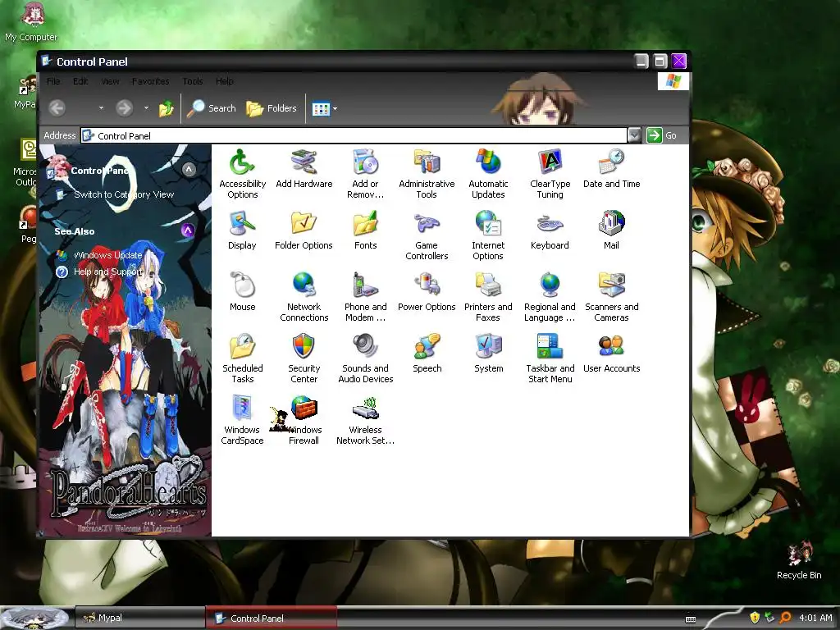The width and height of the screenshot is (840, 630).
Task: Open Security Center
Action: (304, 358)
